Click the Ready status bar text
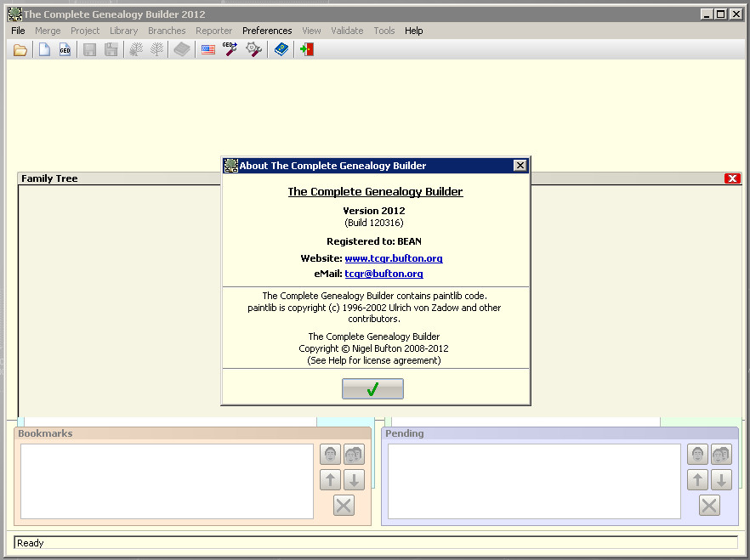This screenshot has width=750, height=560. pyautogui.click(x=30, y=543)
